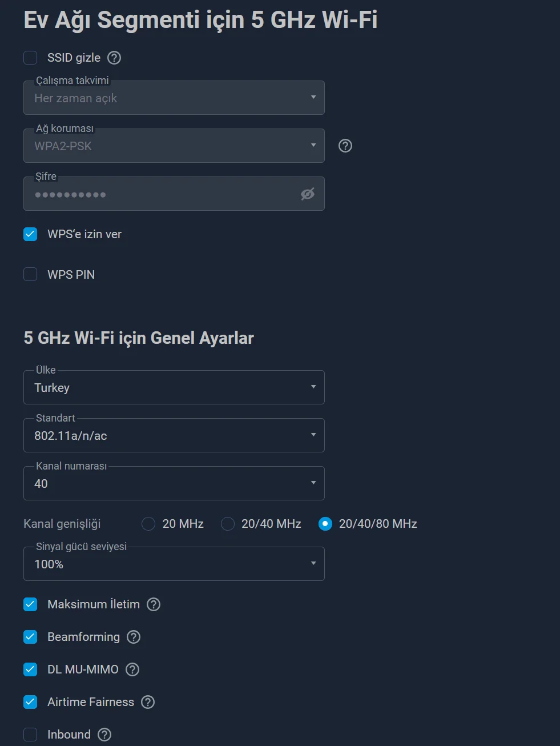Enable the SSID gizle checkbox

pyautogui.click(x=30, y=58)
